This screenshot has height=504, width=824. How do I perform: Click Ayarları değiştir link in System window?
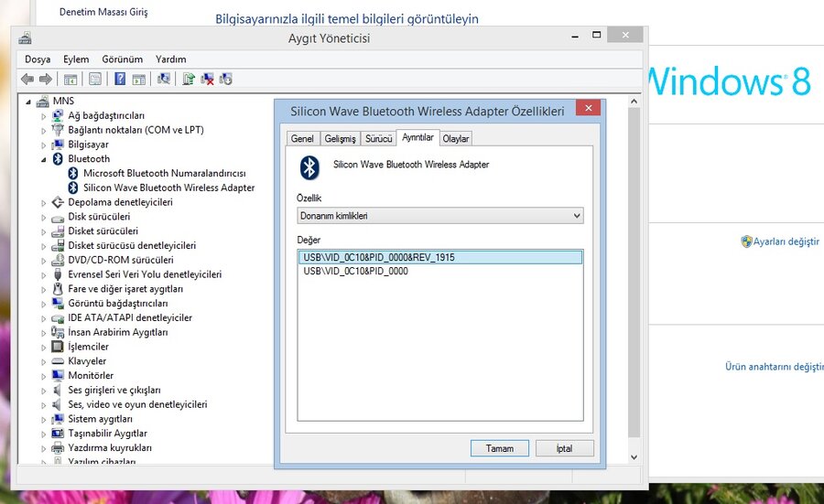(x=786, y=241)
